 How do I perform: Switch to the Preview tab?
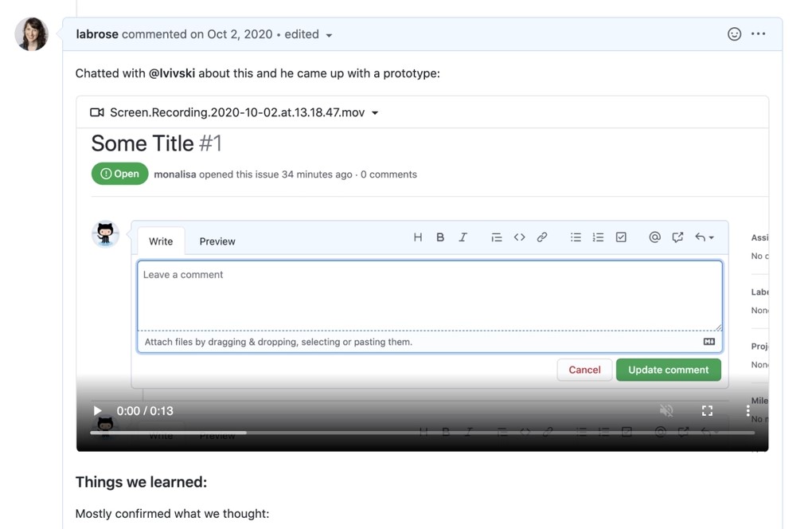[x=217, y=241]
